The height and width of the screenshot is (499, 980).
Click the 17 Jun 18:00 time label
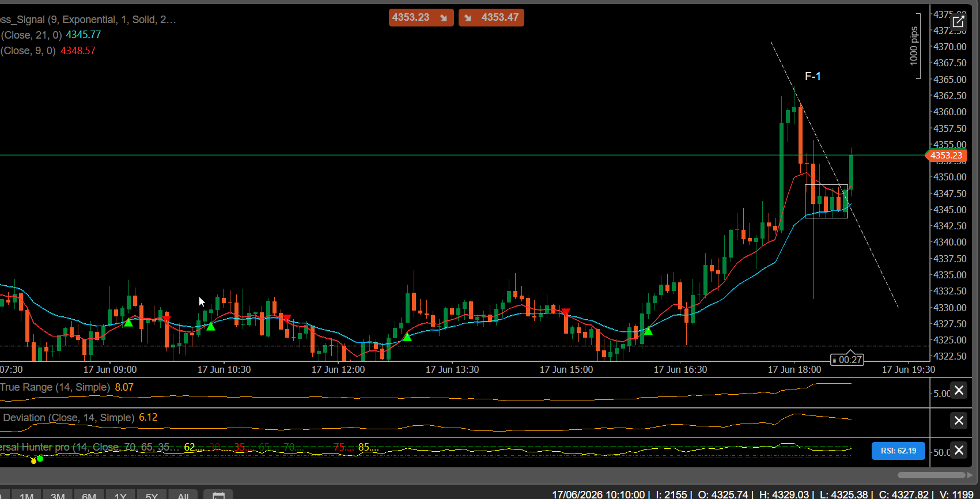coord(794,369)
